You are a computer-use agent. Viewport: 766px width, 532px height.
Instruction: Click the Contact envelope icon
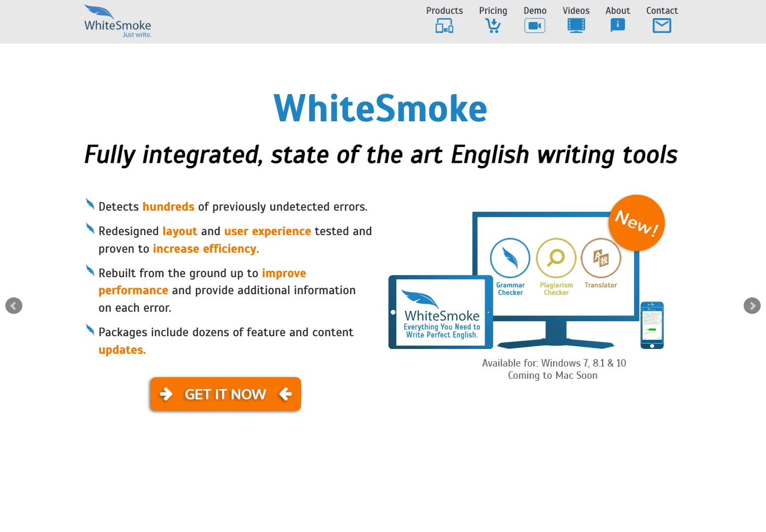[x=662, y=26]
